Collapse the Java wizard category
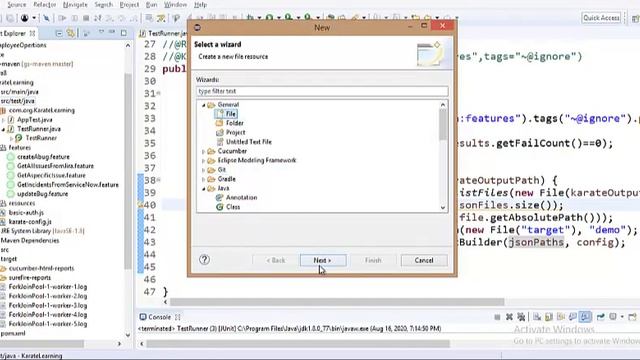Image resolution: width=640 pixels, height=360 pixels. 203,189
